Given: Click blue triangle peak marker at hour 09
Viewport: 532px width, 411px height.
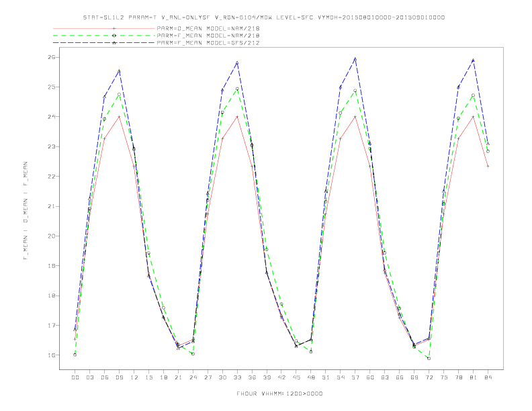Looking at the screenshot, I should pos(119,71).
